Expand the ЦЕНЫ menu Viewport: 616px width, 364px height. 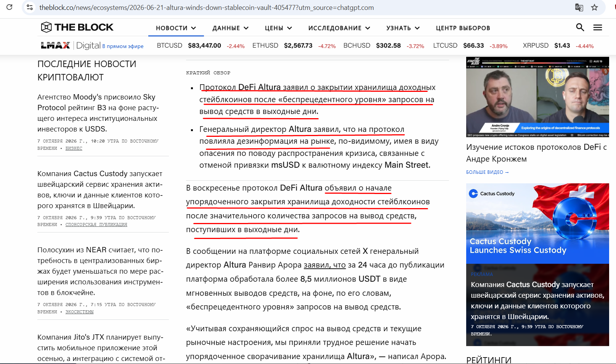tap(278, 28)
